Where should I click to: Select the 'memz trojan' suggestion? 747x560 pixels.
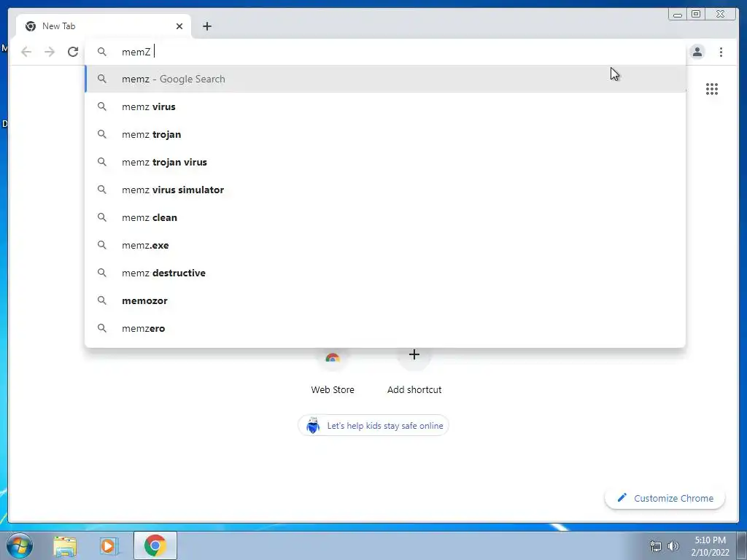coord(385,134)
